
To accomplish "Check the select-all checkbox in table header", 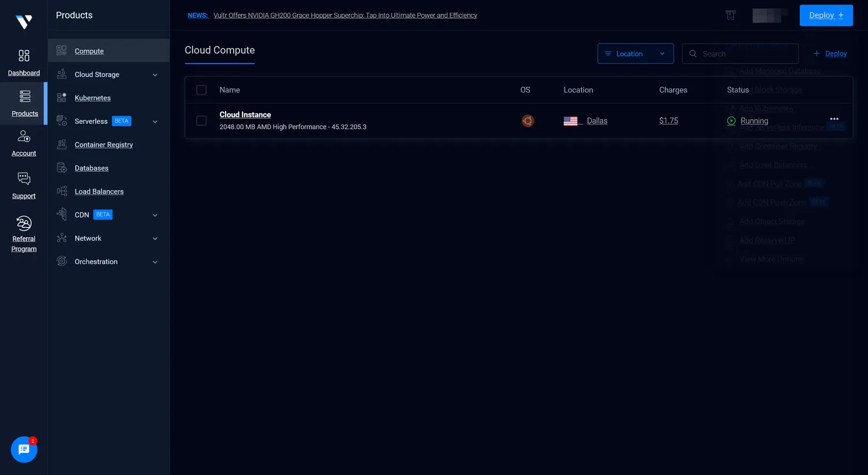I will pos(201,90).
